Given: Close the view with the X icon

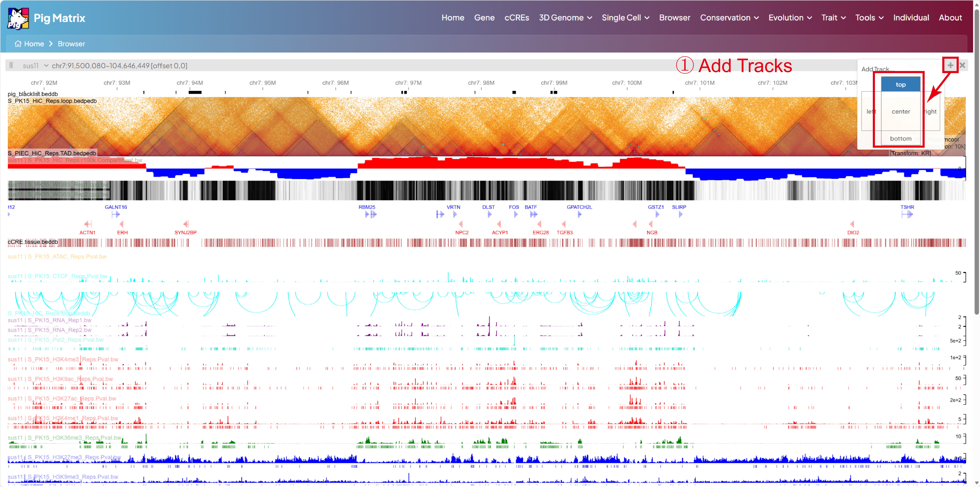Looking at the screenshot, I should pos(962,65).
